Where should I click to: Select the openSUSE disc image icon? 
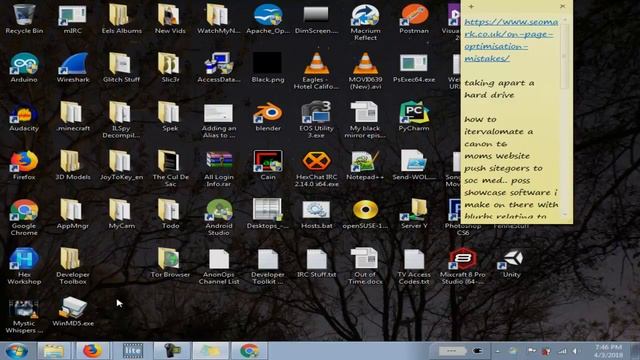point(365,214)
